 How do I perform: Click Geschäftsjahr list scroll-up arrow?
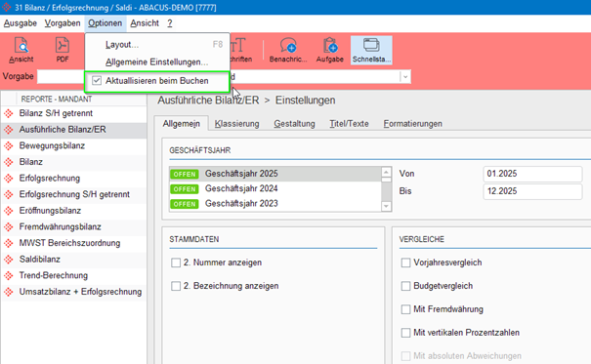point(386,172)
